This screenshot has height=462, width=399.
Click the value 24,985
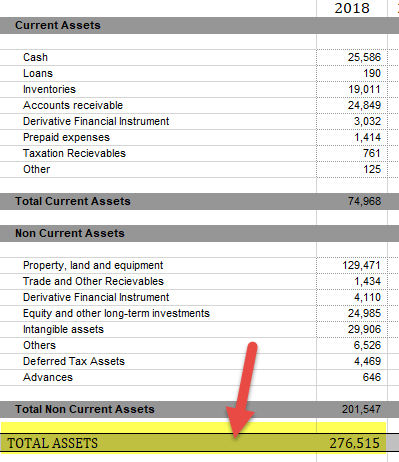point(364,313)
